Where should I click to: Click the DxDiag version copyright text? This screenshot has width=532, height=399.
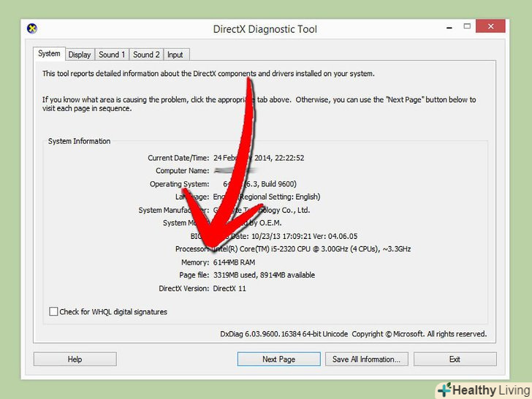tap(353, 334)
